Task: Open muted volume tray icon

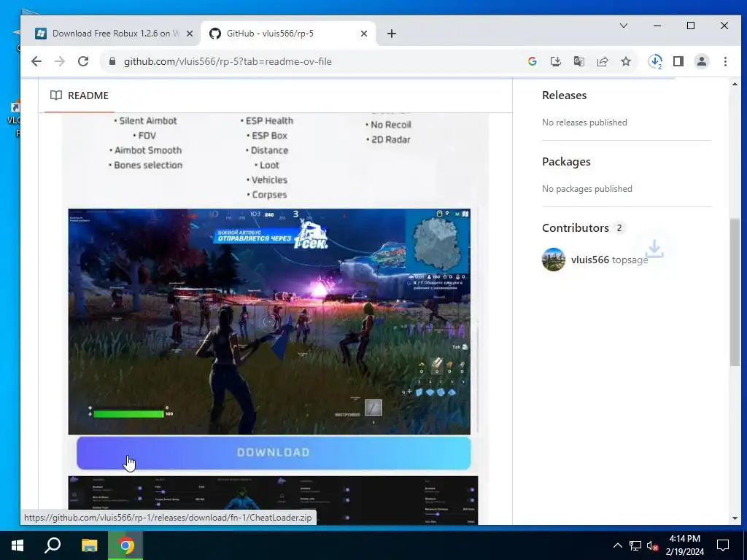Action: (x=653, y=545)
